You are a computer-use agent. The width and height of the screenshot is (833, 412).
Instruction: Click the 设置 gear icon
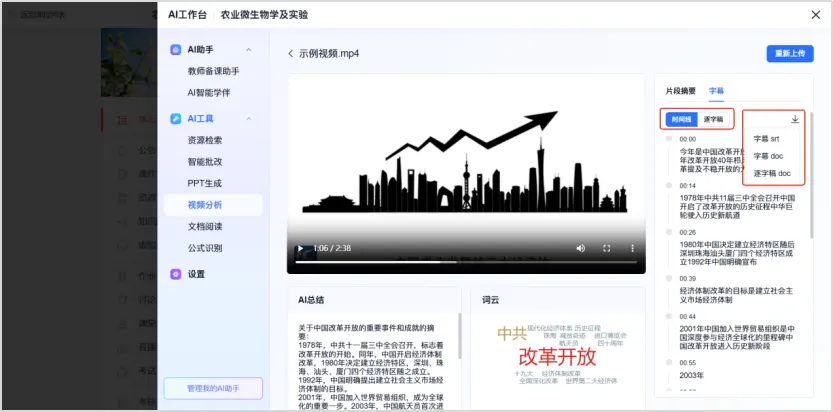click(175, 274)
